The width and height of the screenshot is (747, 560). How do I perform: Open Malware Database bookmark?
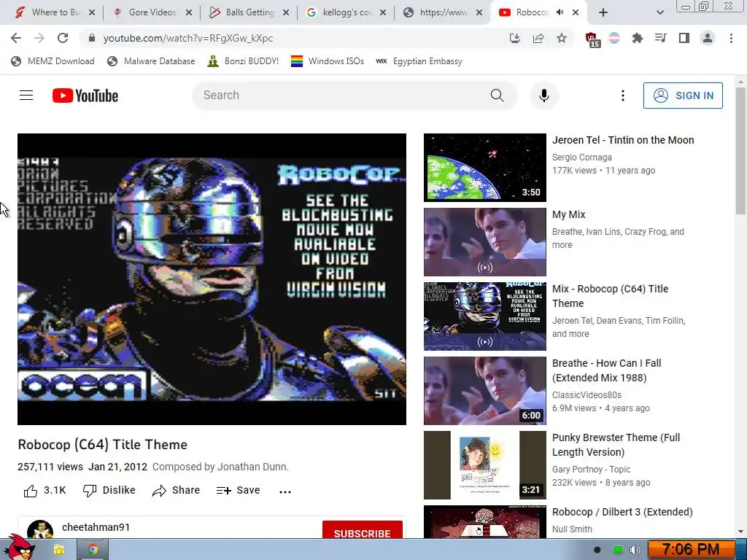click(151, 61)
